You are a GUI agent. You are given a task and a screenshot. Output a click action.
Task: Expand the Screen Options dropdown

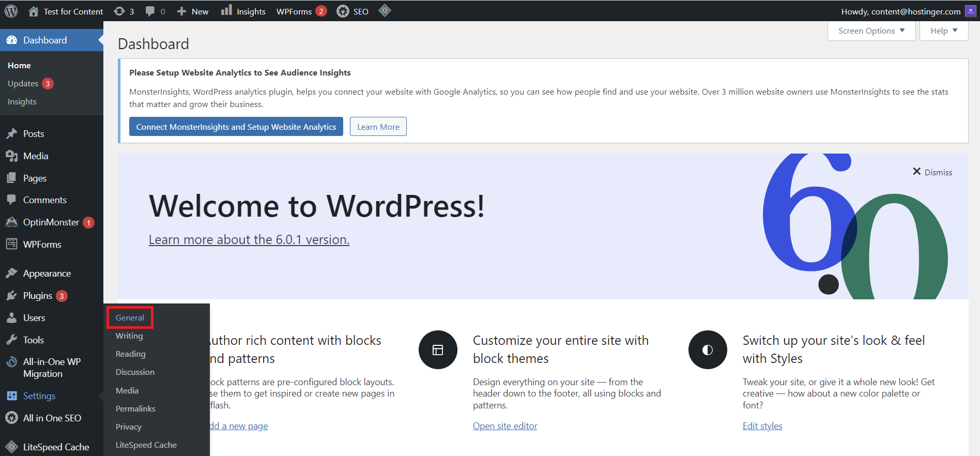click(871, 31)
